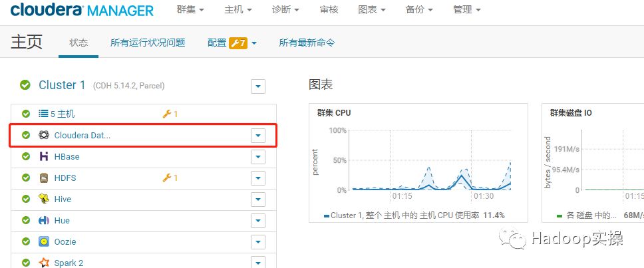Image resolution: width=644 pixels, height=268 pixels.
Task: Click the Hive bee icon
Action: pos(44,200)
